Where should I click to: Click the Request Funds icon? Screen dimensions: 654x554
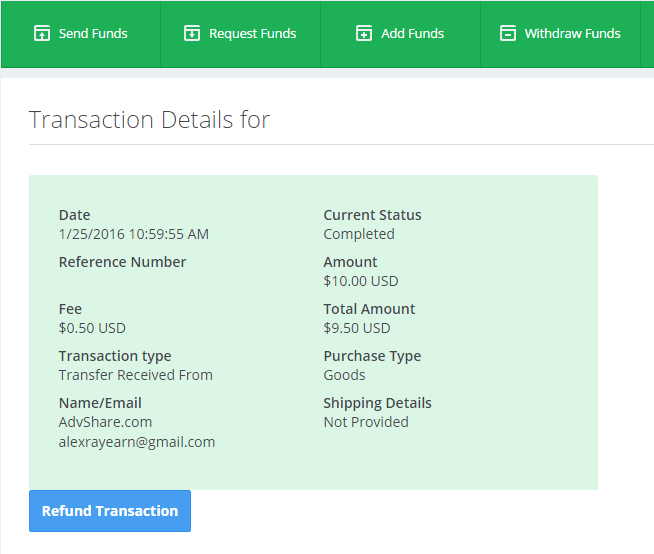(x=192, y=34)
